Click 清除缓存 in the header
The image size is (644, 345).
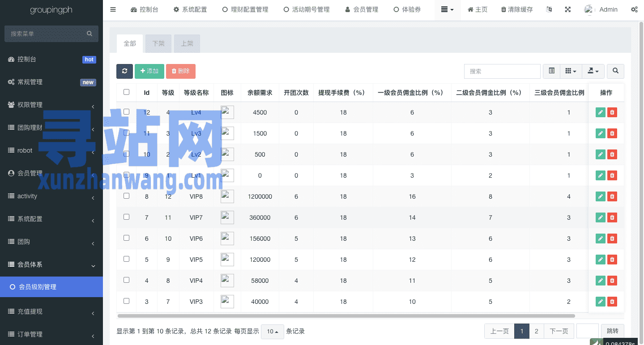(x=517, y=9)
